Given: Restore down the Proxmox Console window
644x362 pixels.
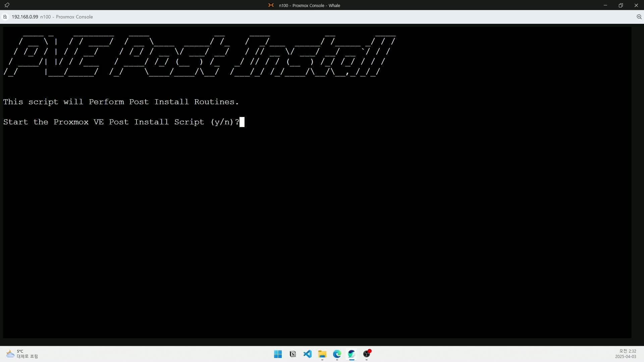Looking at the screenshot, I should click(x=621, y=5).
